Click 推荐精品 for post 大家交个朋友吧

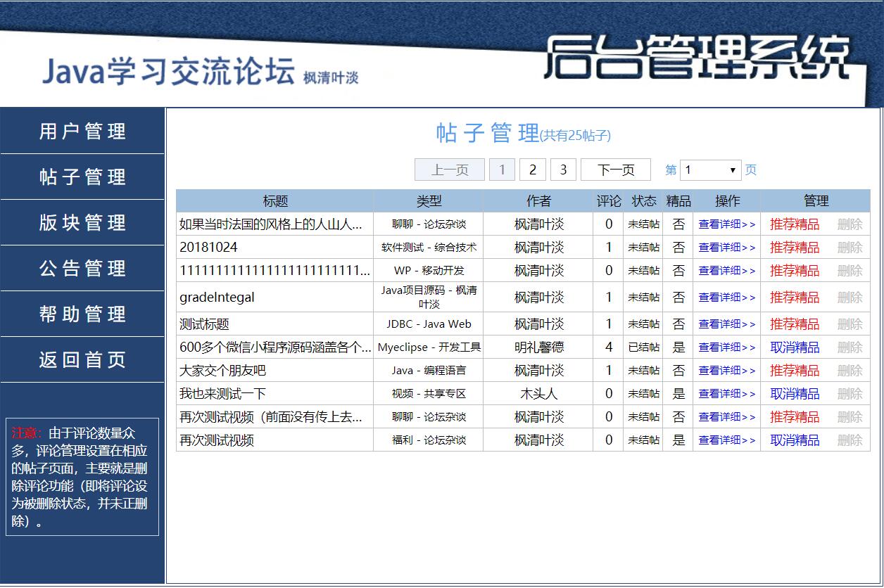click(795, 371)
